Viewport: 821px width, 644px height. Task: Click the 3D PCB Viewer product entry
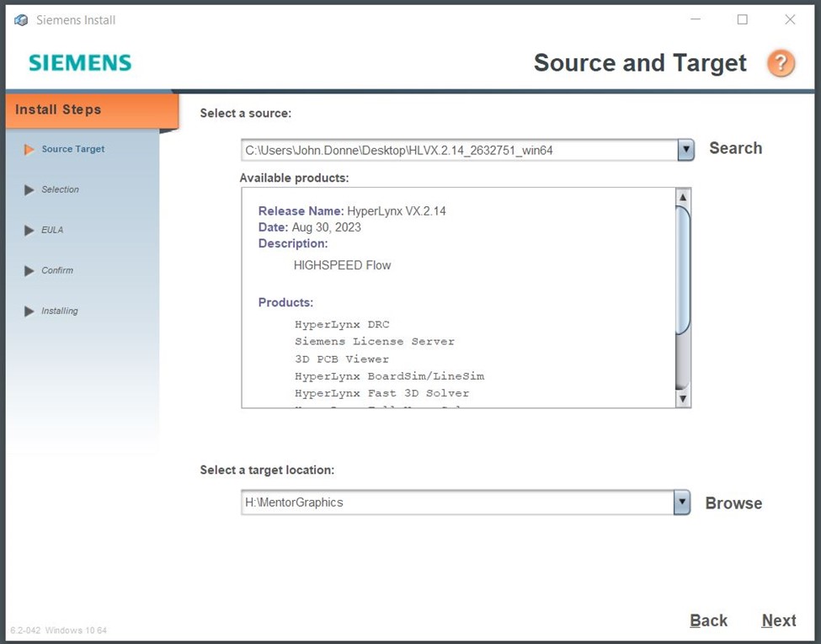pyautogui.click(x=342, y=359)
